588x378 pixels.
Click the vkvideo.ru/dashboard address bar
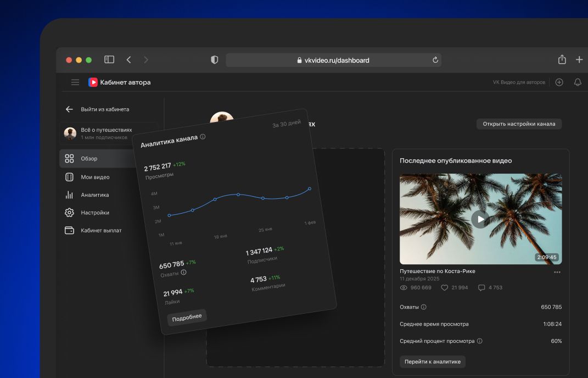click(x=333, y=60)
